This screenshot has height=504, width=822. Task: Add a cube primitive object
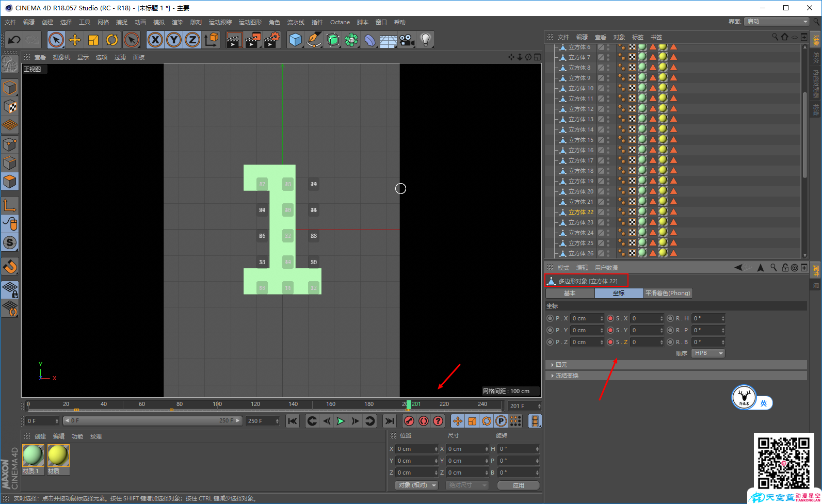[296, 40]
